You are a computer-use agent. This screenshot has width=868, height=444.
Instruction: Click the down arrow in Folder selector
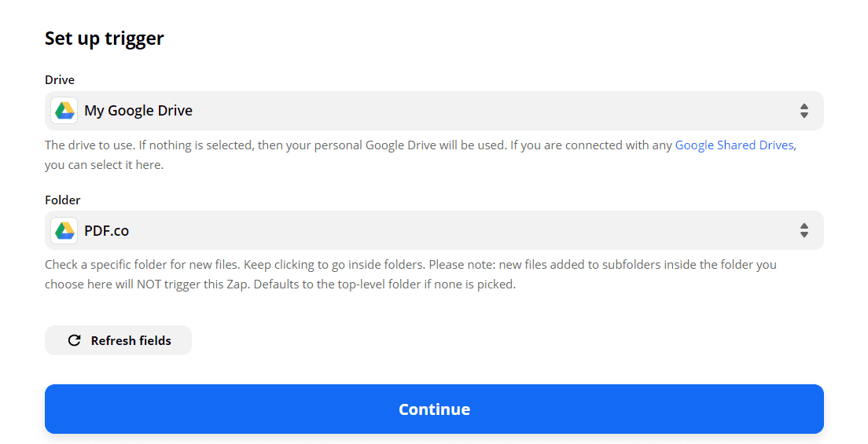[804, 235]
